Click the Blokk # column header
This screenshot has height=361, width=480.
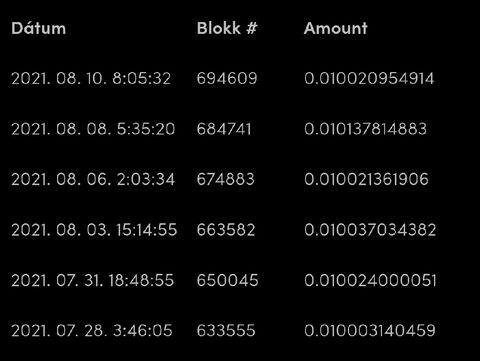click(x=227, y=28)
